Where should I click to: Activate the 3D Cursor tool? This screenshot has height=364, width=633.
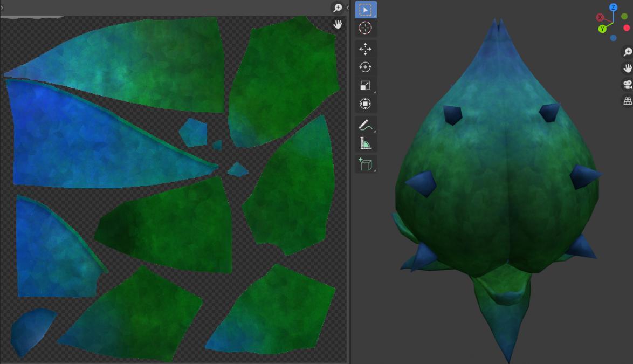pos(366,28)
